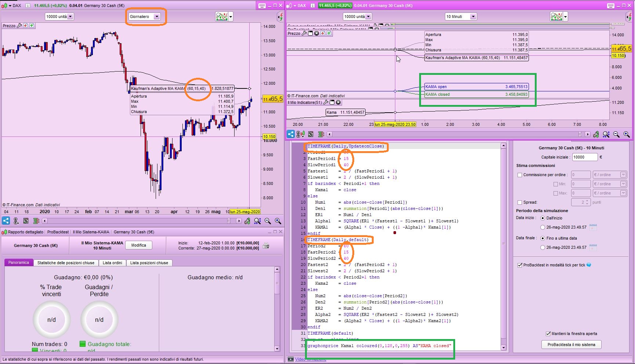635x364 pixels.
Task: Click the 10-minute chart scroll-left arrow
Action: point(330,134)
